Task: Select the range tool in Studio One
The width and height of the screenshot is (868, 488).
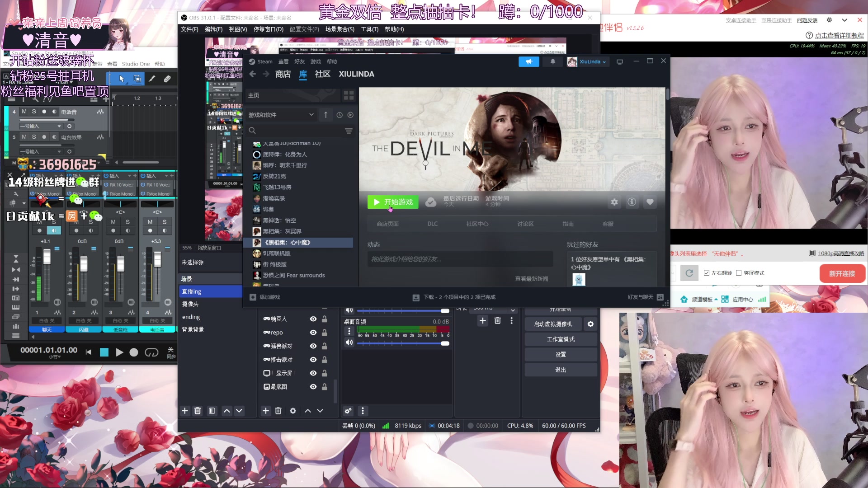Action: [137, 79]
